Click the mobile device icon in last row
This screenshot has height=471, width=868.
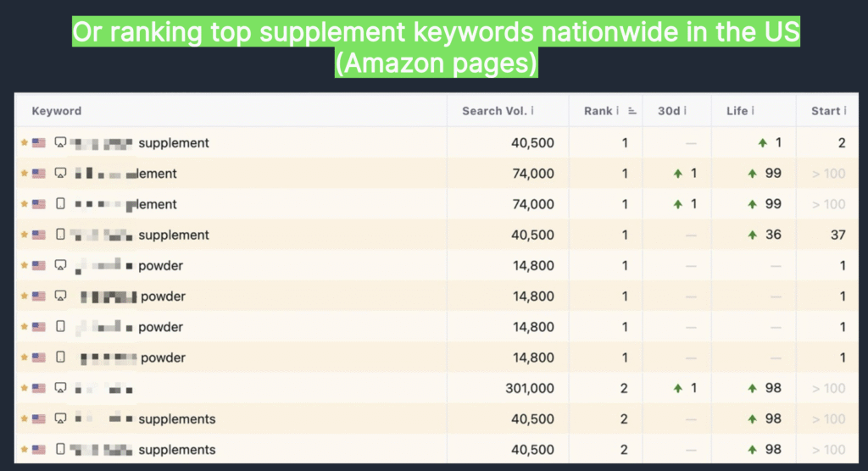(x=60, y=450)
